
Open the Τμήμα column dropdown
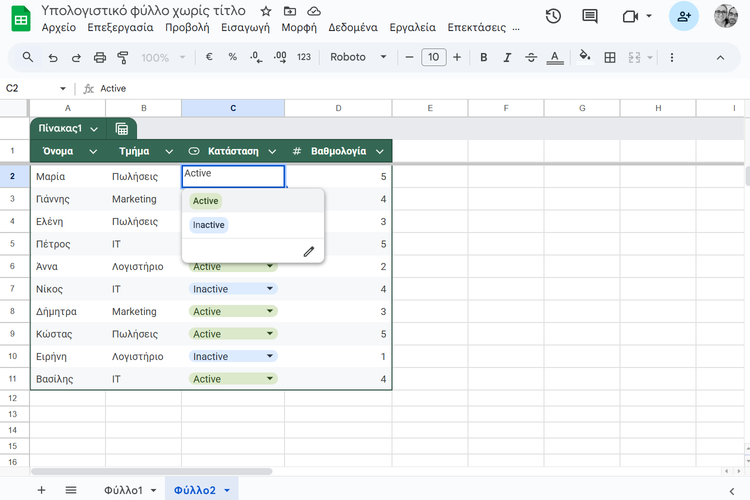pyautogui.click(x=169, y=152)
